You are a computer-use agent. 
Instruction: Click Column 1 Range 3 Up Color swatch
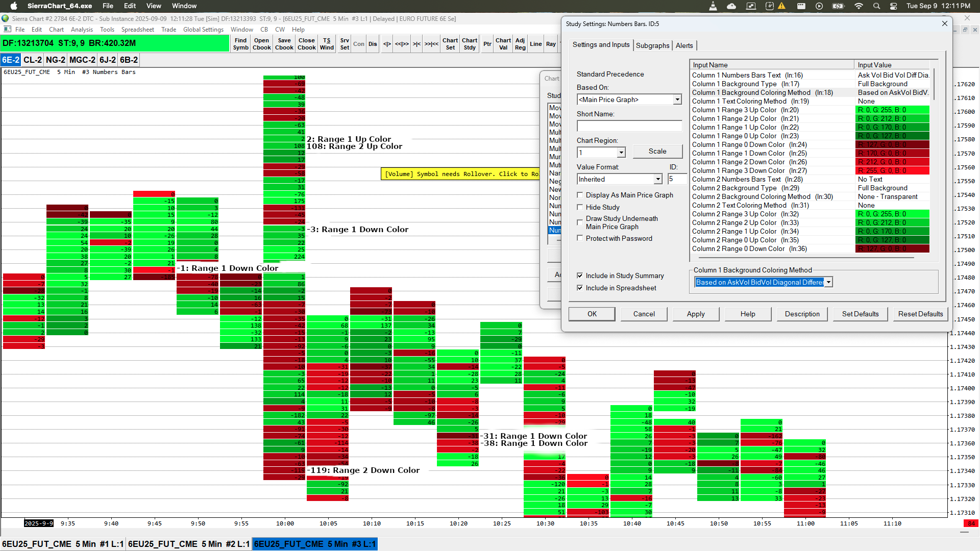(892, 110)
